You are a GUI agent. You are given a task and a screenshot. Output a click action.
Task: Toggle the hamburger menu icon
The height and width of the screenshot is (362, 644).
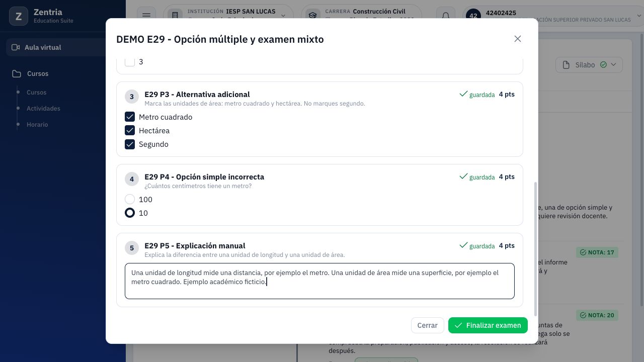tap(146, 16)
